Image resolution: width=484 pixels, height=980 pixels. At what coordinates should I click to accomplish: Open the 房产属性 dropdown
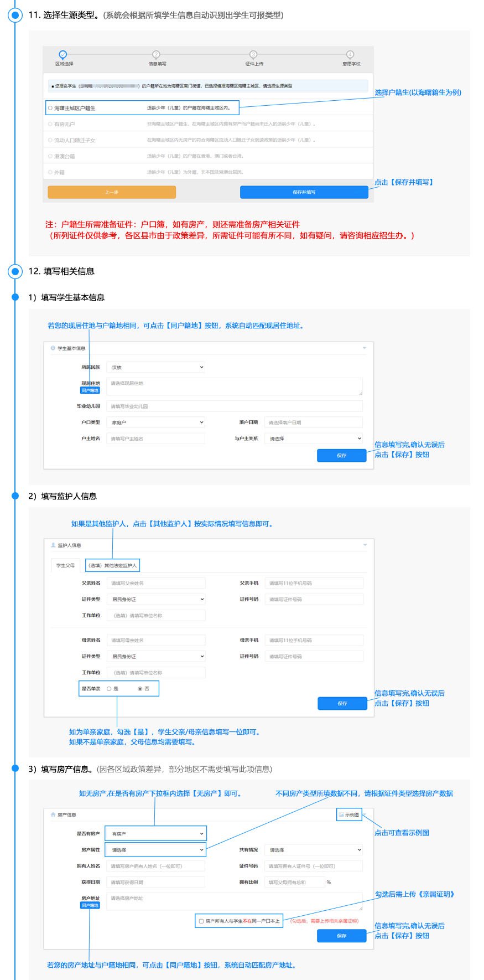(x=157, y=850)
